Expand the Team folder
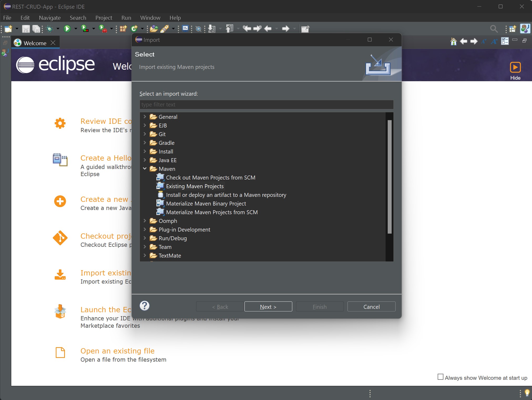This screenshot has height=400, width=532. (x=145, y=247)
